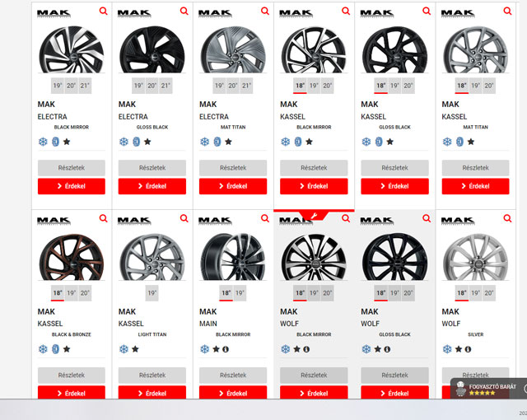
Task: Select 19" size for Kassel Black & Bronze
Action: pyautogui.click(x=71, y=293)
